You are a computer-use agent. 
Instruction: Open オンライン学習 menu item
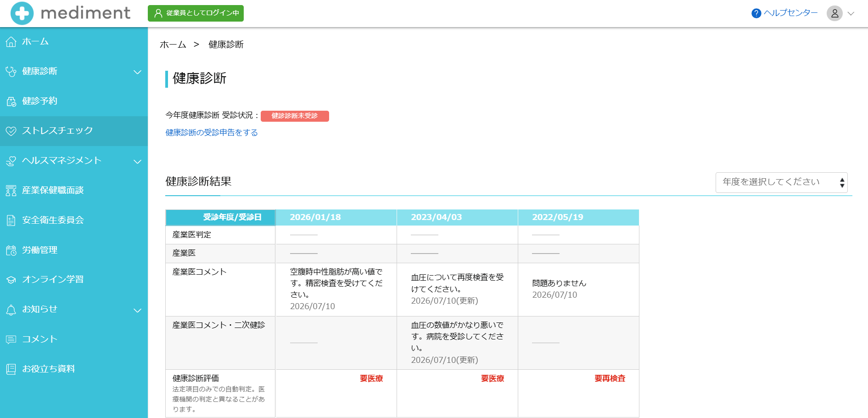point(74,279)
